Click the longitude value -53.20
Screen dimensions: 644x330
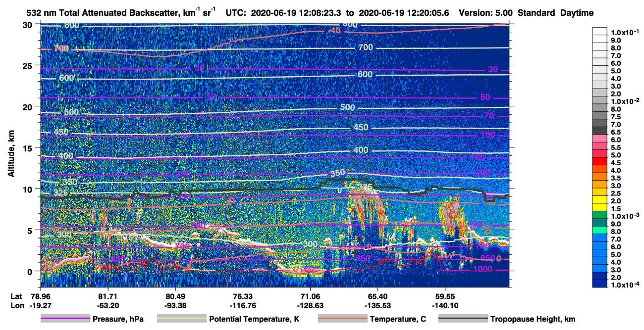coord(107,305)
